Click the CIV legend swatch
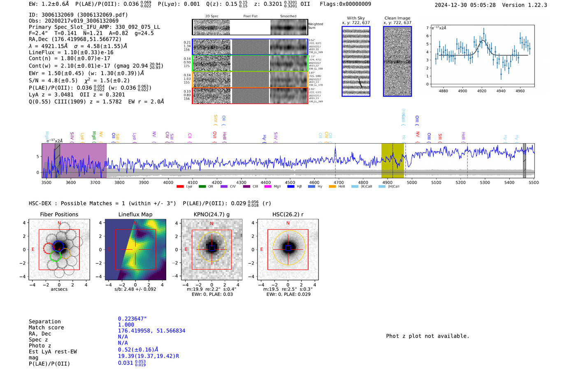 click(x=224, y=187)
